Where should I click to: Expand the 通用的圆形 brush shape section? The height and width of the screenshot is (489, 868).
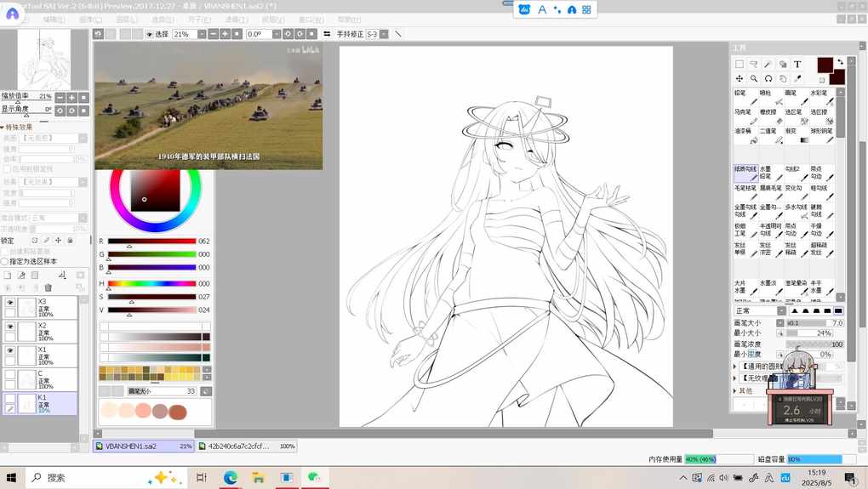tap(735, 367)
